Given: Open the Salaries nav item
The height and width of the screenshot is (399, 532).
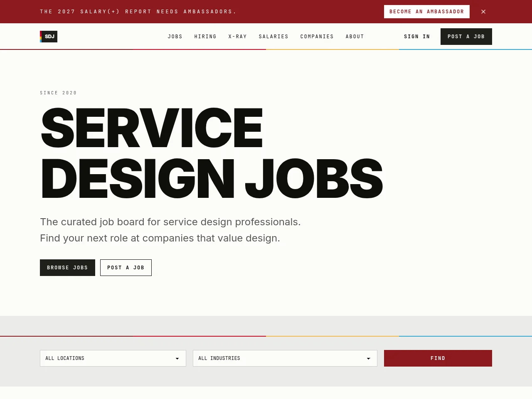Looking at the screenshot, I should [273, 37].
